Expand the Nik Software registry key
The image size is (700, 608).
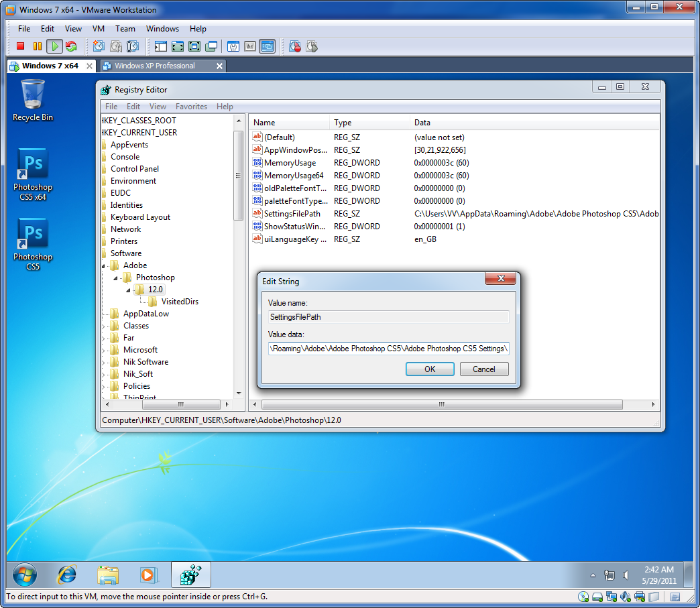[103, 363]
